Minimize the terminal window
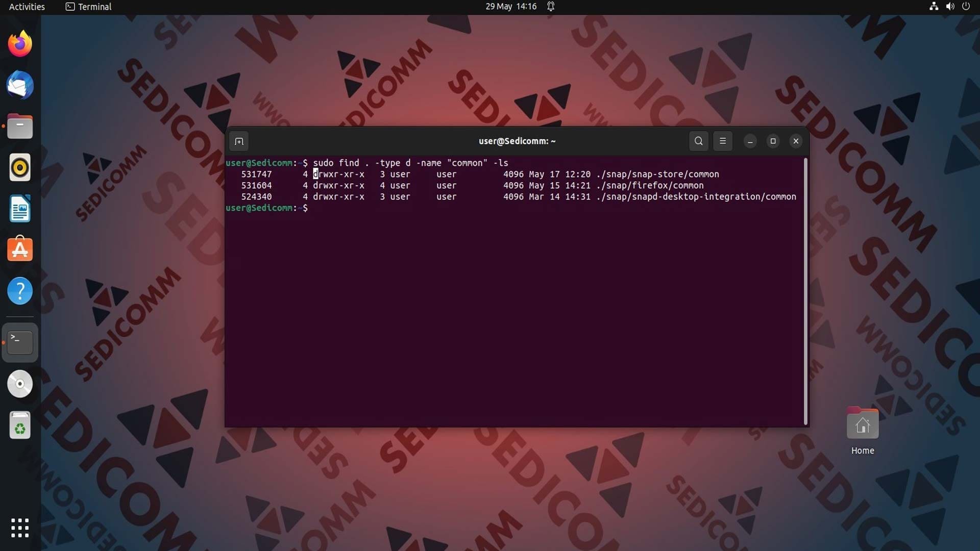 click(750, 141)
